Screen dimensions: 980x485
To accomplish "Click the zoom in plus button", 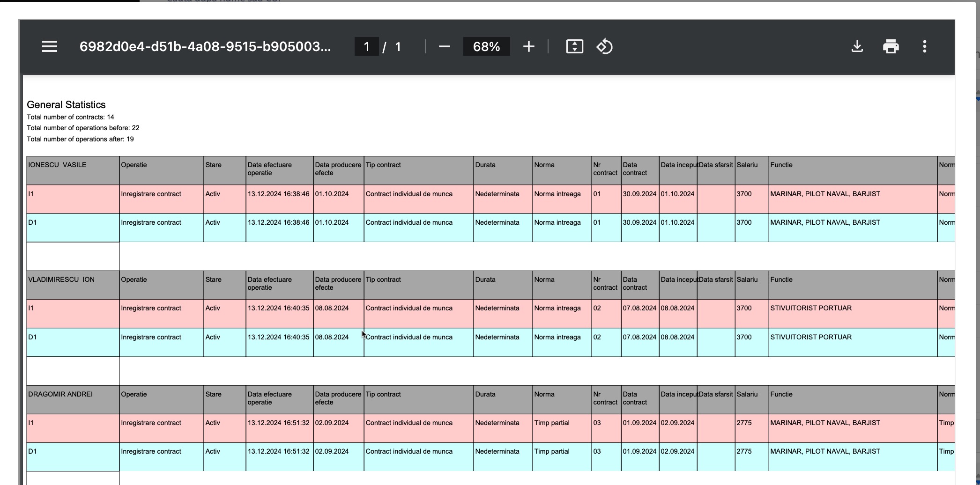I will tap(528, 46).
